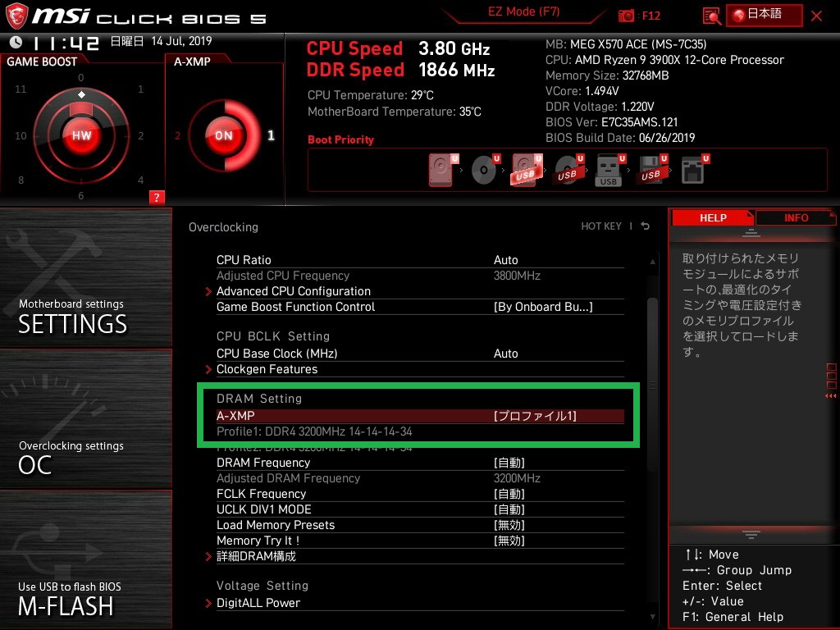Viewport: 840px width, 630px height.
Task: Click the Overclocking page heading
Action: [223, 227]
